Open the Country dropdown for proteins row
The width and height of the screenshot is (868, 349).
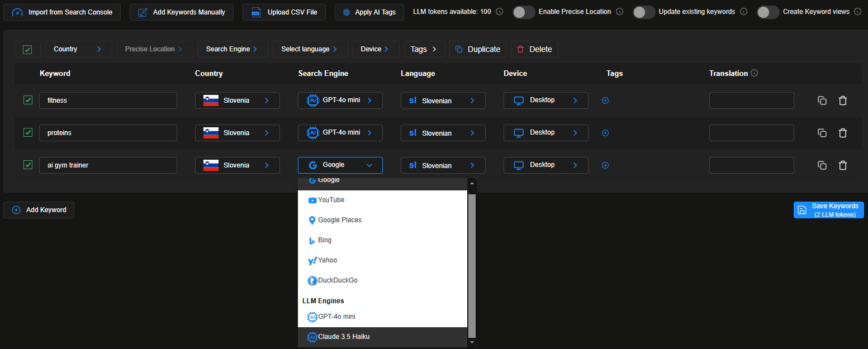[x=237, y=133]
